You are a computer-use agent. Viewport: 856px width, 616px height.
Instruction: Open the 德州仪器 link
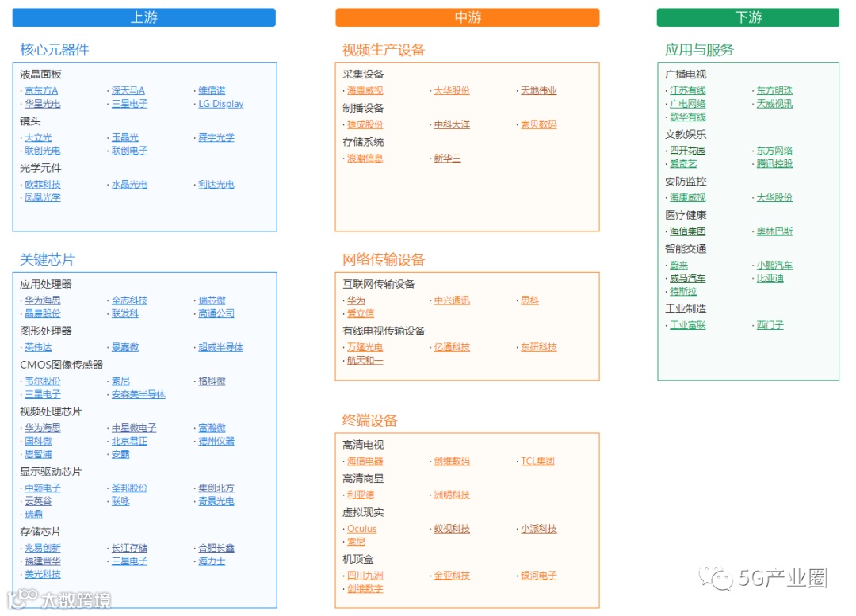point(216,442)
